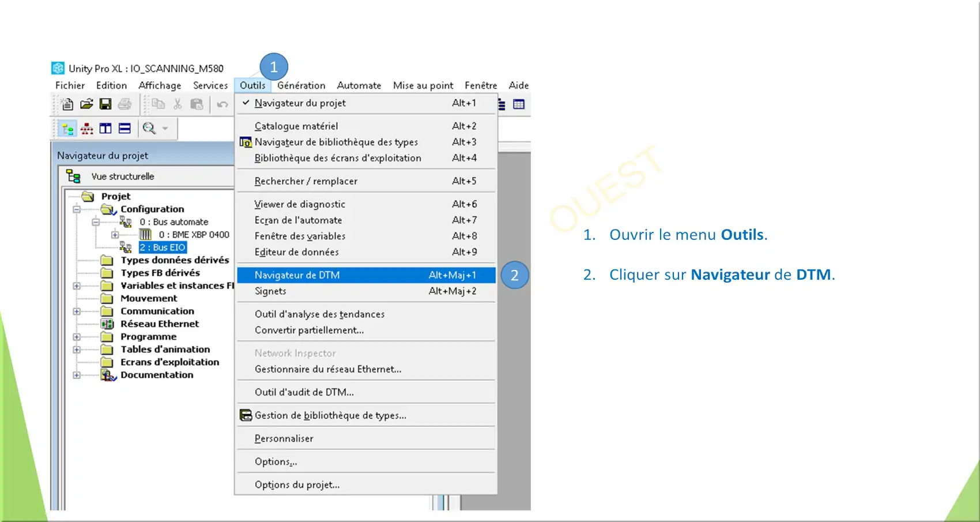Viewport: 980px width, 522px height.
Task: Click the Navigateur de bibliothèque des types icon
Action: click(x=246, y=142)
